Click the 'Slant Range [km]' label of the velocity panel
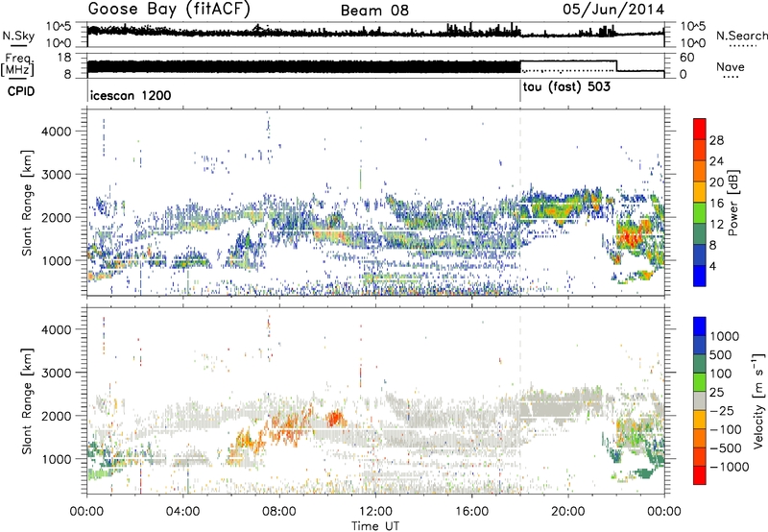Image resolution: width=768 pixels, height=532 pixels. [x=27, y=401]
